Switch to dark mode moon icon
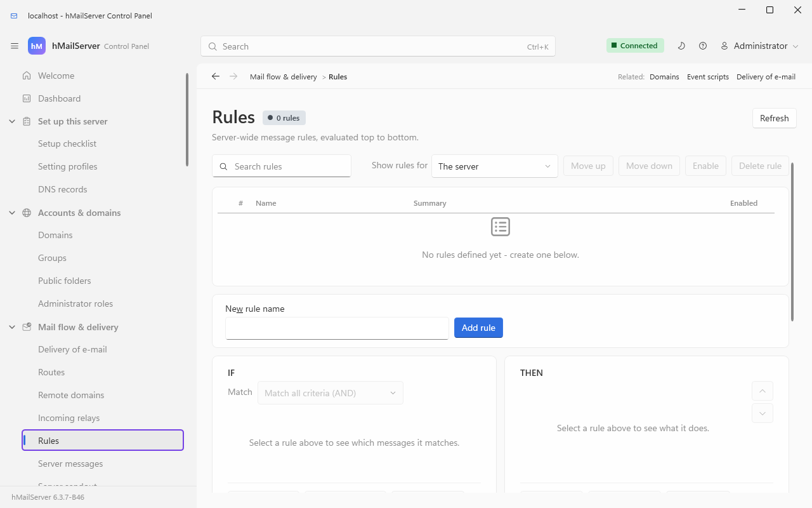Image resolution: width=812 pixels, height=508 pixels. (681, 46)
